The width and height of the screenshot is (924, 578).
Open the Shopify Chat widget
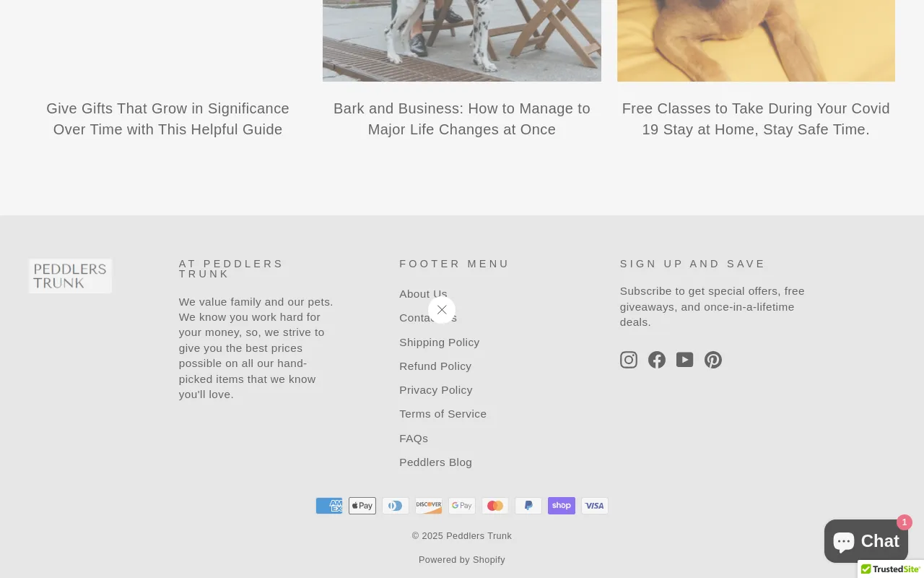(x=866, y=541)
